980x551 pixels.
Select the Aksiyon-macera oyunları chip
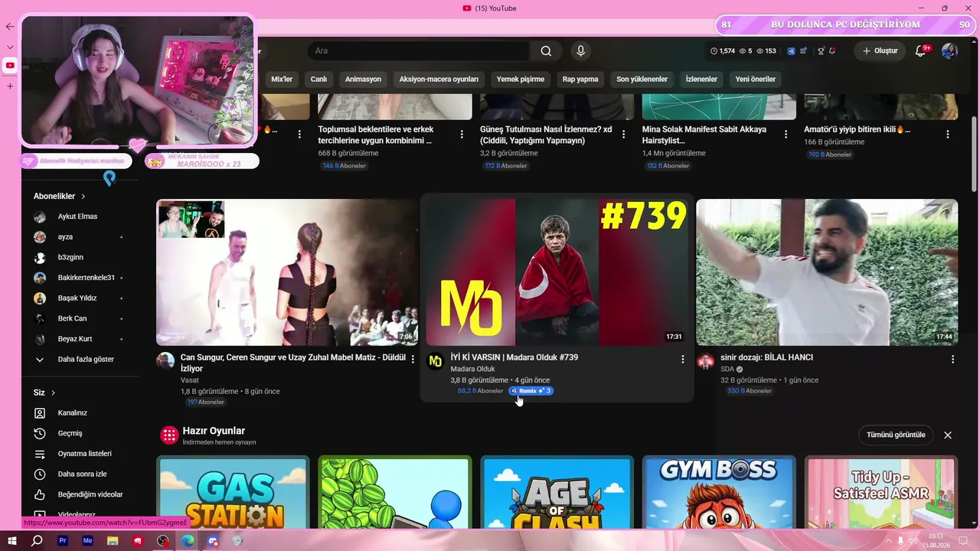click(x=439, y=79)
